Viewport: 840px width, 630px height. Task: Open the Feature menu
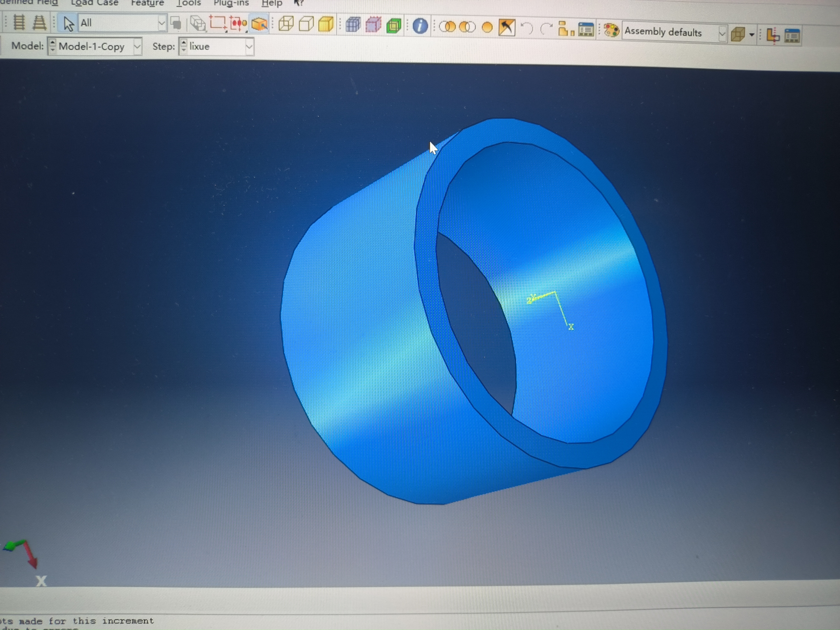(147, 3)
